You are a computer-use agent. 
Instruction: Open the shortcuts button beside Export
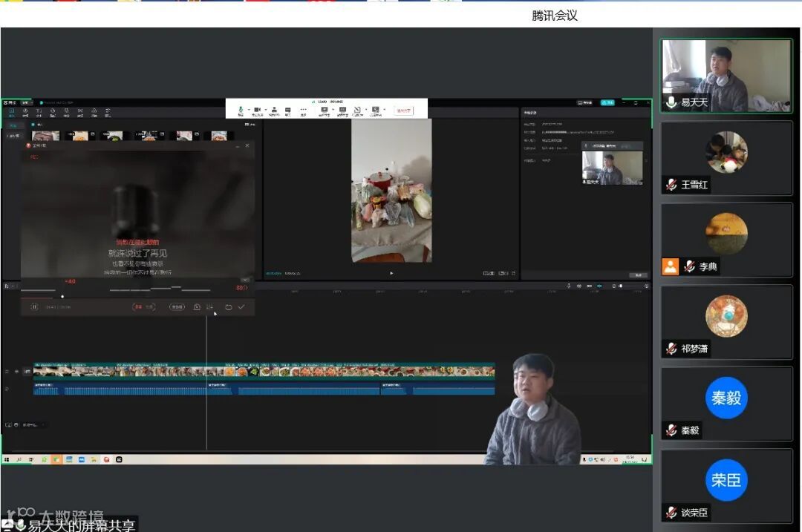585,102
